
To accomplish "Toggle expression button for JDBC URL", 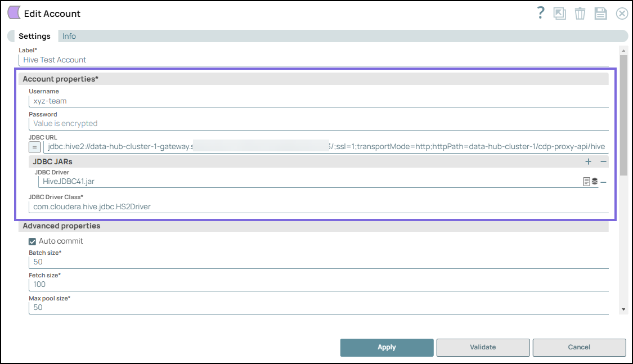I will pyautogui.click(x=34, y=147).
